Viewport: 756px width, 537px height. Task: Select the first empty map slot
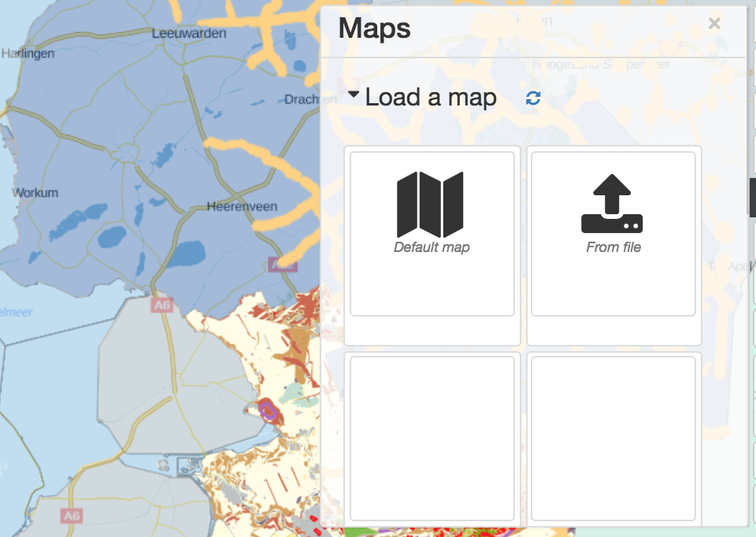point(432,438)
